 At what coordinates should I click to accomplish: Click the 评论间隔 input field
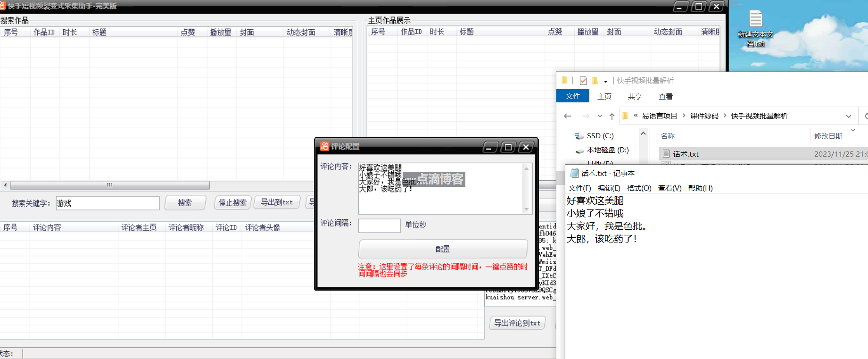[x=379, y=225]
